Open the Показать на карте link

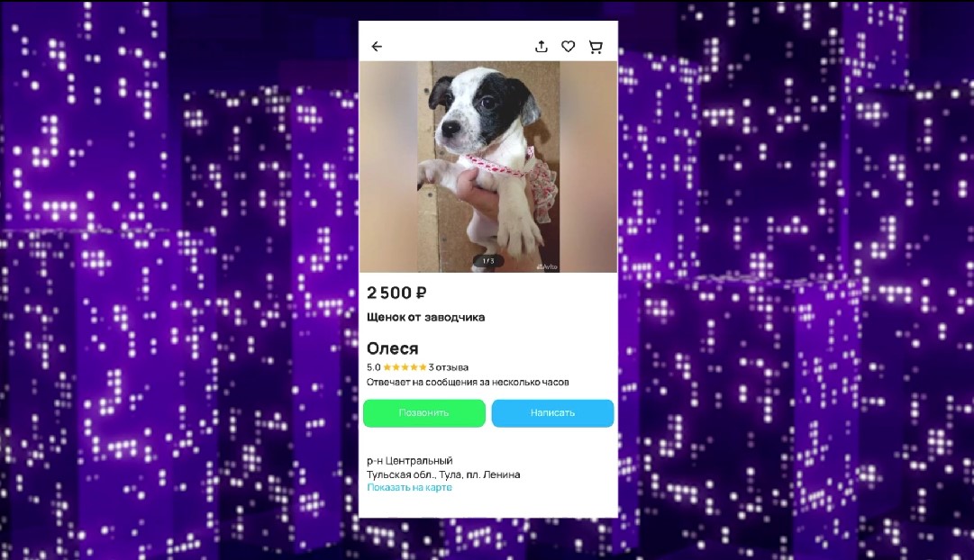point(409,487)
